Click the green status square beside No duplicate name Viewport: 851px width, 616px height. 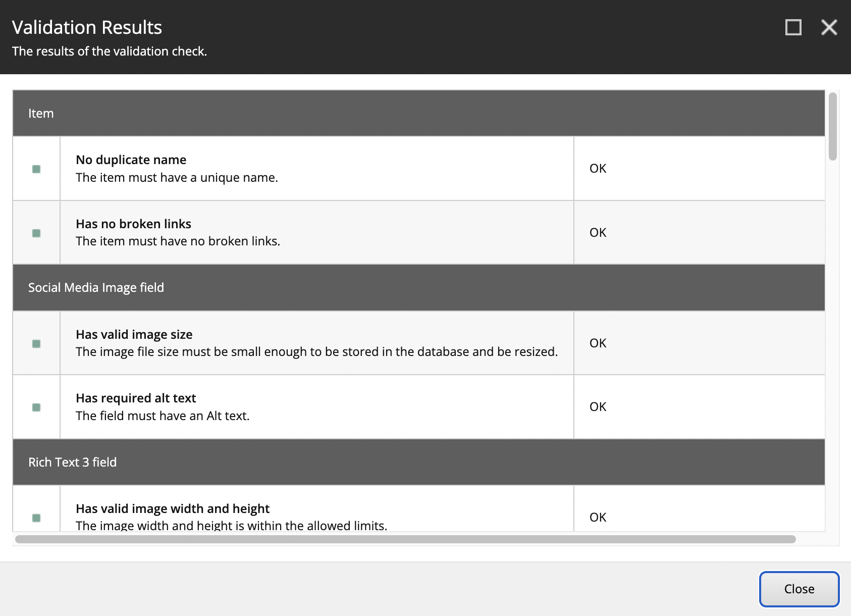(x=36, y=168)
